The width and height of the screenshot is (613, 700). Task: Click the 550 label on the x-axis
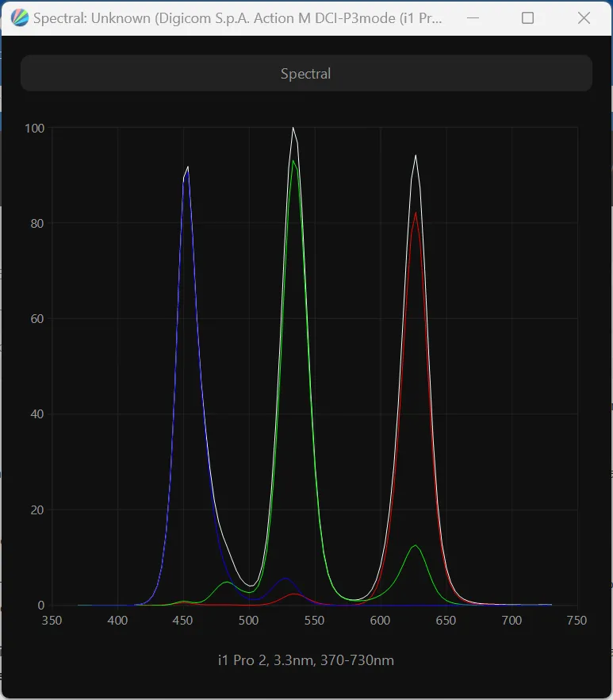(x=314, y=621)
